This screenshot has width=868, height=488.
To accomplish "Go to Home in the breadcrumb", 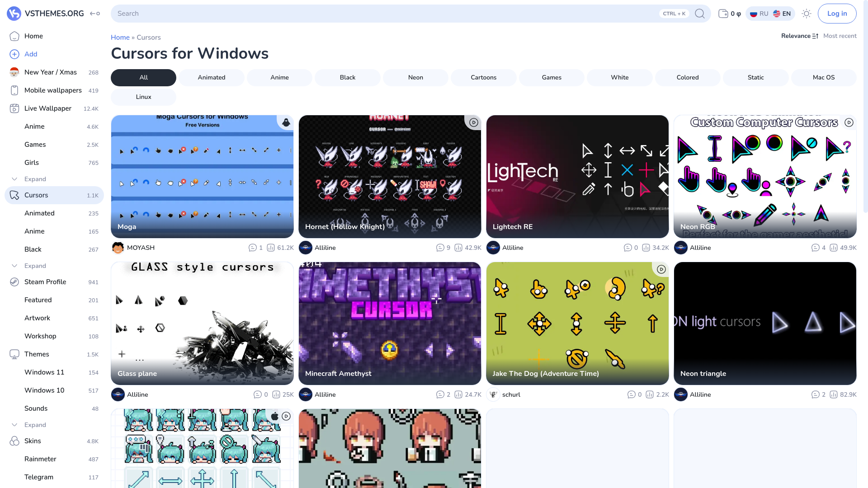I will click(x=120, y=38).
